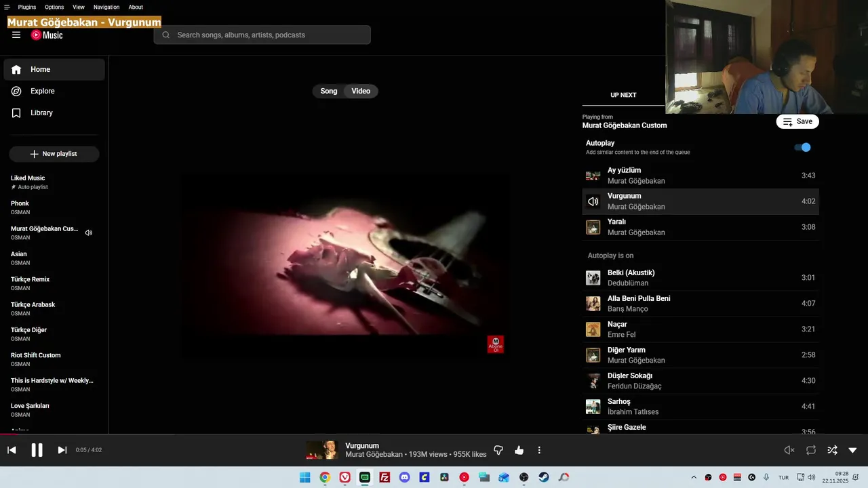Image resolution: width=868 pixels, height=488 pixels.
Task: Open the Options menu
Action: pos(54,7)
